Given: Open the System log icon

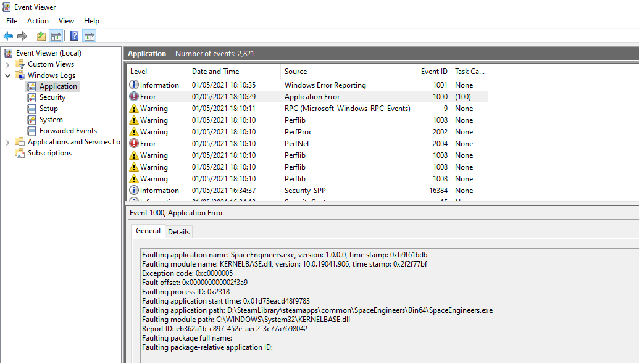Looking at the screenshot, I should click(31, 120).
